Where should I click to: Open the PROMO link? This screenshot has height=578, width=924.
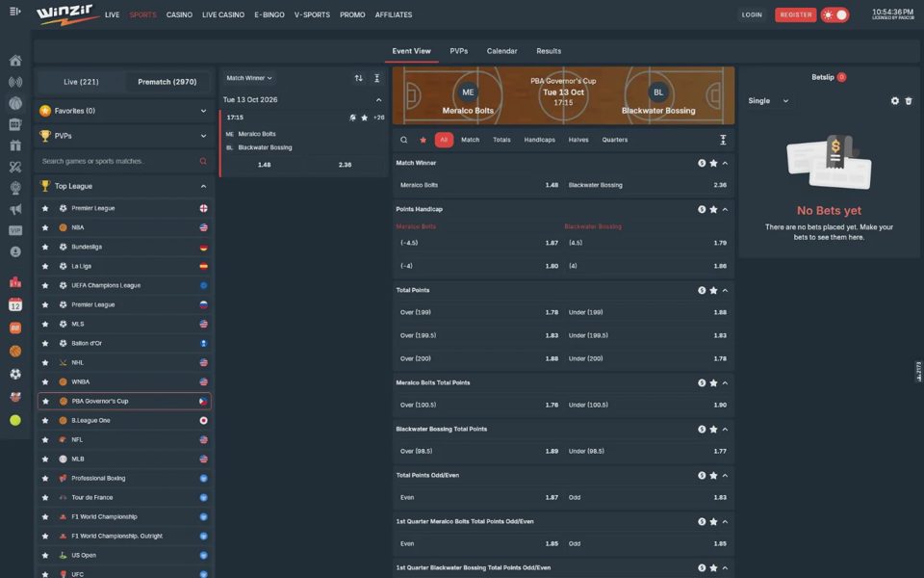352,14
